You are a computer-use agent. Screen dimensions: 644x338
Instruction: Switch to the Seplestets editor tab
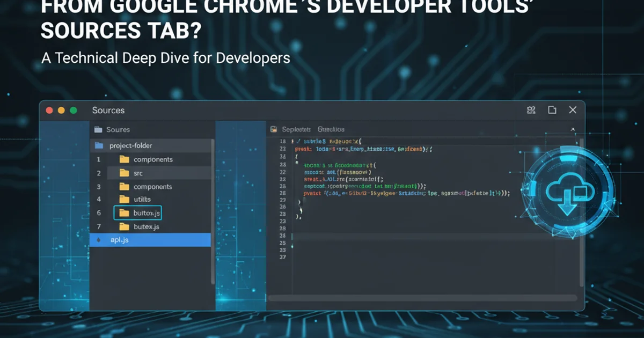pyautogui.click(x=296, y=129)
